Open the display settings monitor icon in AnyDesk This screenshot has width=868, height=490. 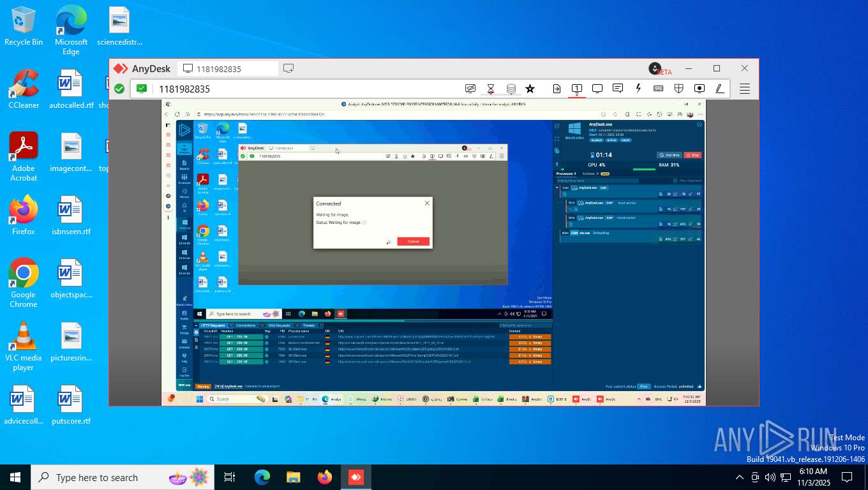coord(597,89)
